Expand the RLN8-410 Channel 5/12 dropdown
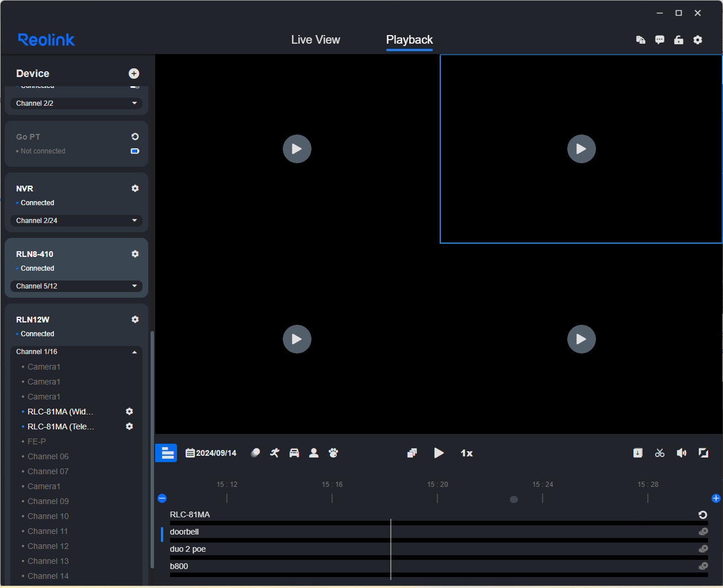723x588 pixels. coord(76,286)
